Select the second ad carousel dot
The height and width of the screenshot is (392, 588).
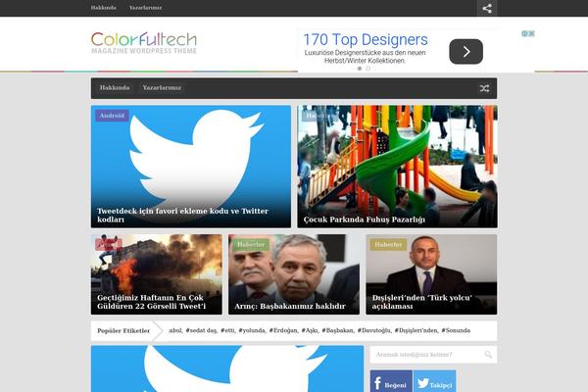[367, 69]
